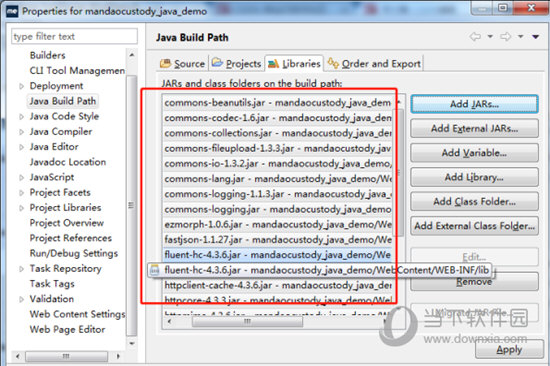This screenshot has width=550, height=366.
Task: Select httpclient-cache-4.3.6.jar entry
Action: pos(277,285)
